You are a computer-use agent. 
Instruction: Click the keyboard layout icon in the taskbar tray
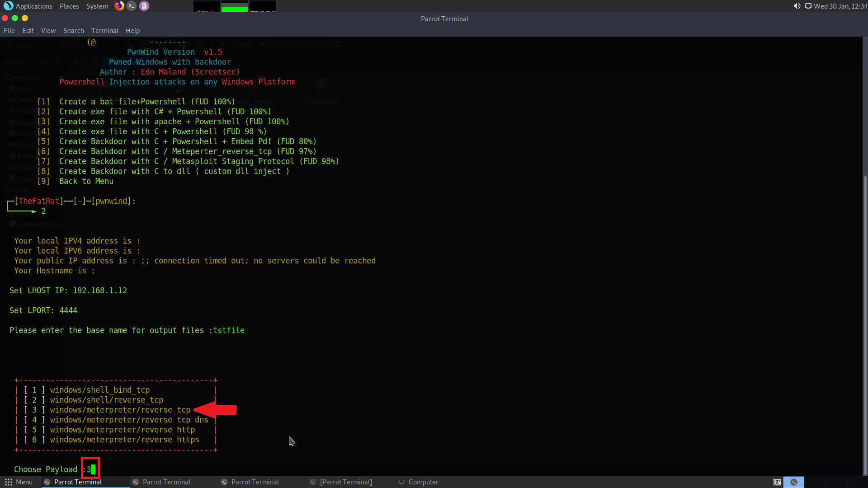tap(777, 482)
